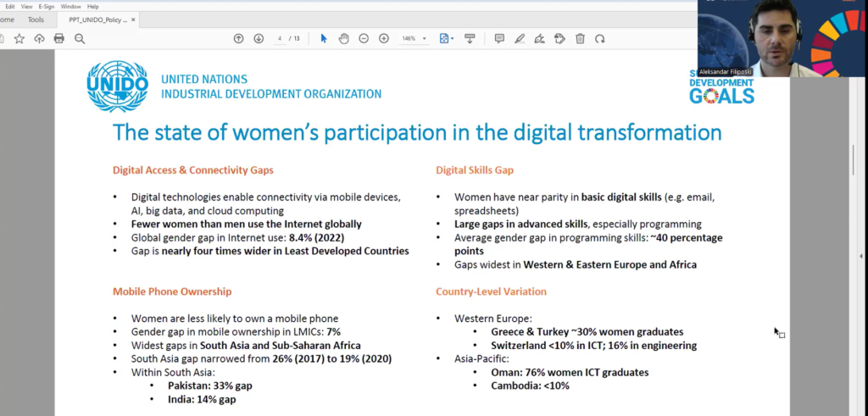Expand the page fit options dropdown
Image resolution: width=868 pixels, height=416 pixels.
[447, 38]
